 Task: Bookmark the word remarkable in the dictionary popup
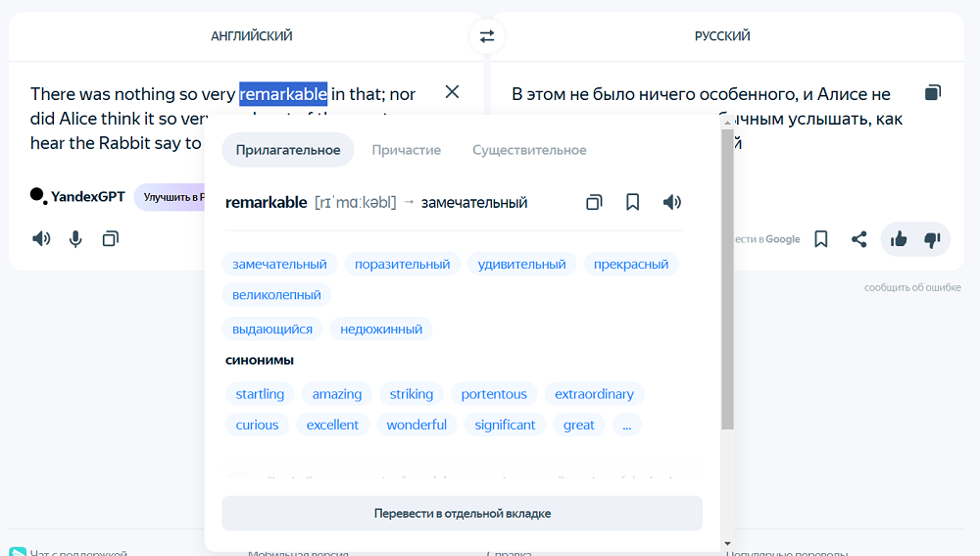point(633,202)
